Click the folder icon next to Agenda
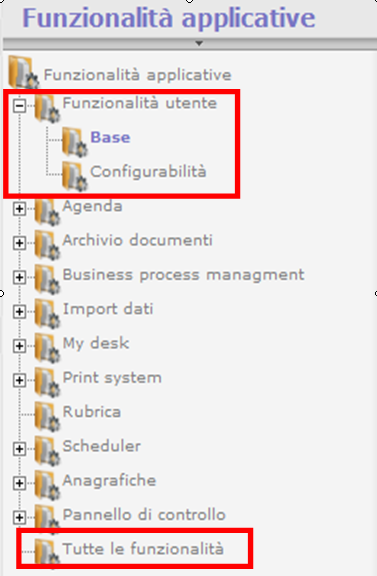 47,211
